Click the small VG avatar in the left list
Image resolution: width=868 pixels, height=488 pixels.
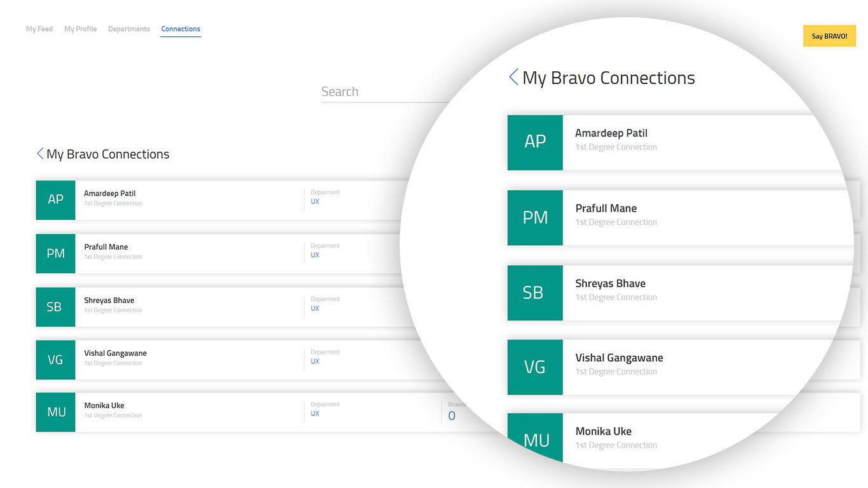point(55,360)
